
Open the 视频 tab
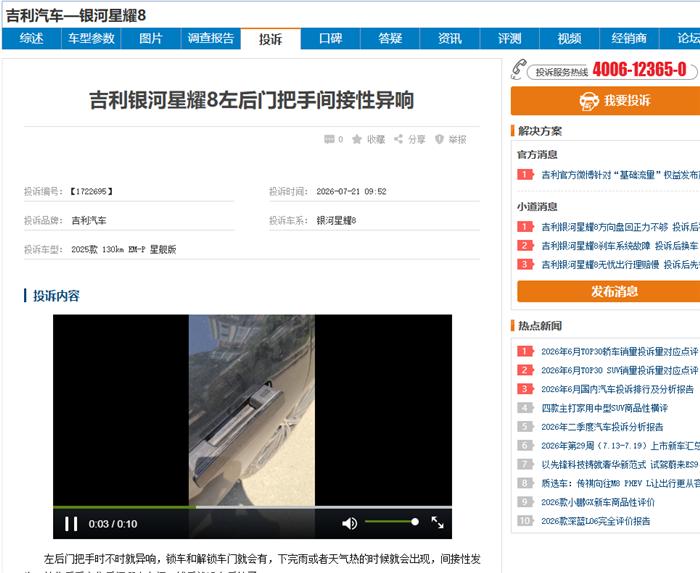[x=569, y=38]
